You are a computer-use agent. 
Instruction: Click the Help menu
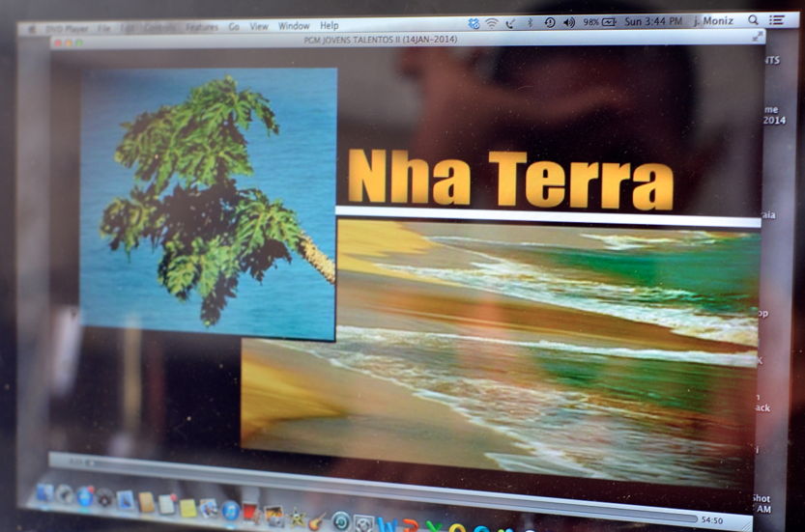[330, 26]
